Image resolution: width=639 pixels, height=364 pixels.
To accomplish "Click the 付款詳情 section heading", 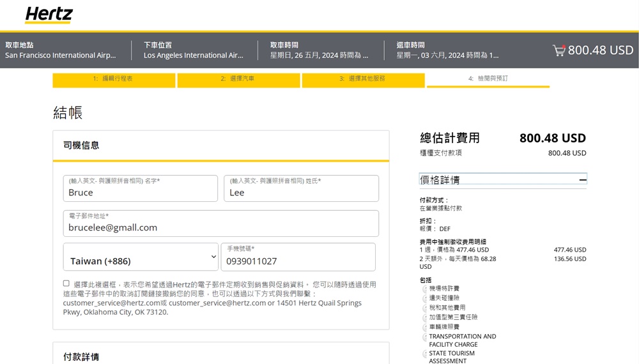I will tap(81, 357).
